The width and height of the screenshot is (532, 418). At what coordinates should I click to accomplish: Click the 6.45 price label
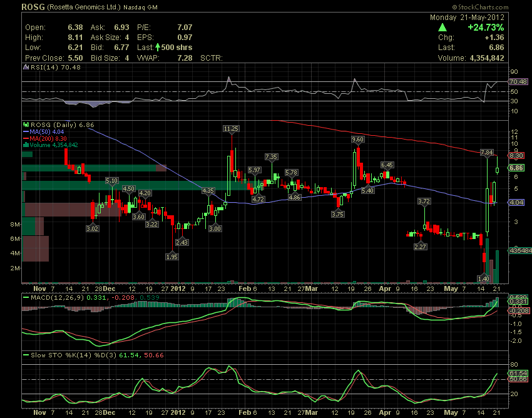(387, 165)
